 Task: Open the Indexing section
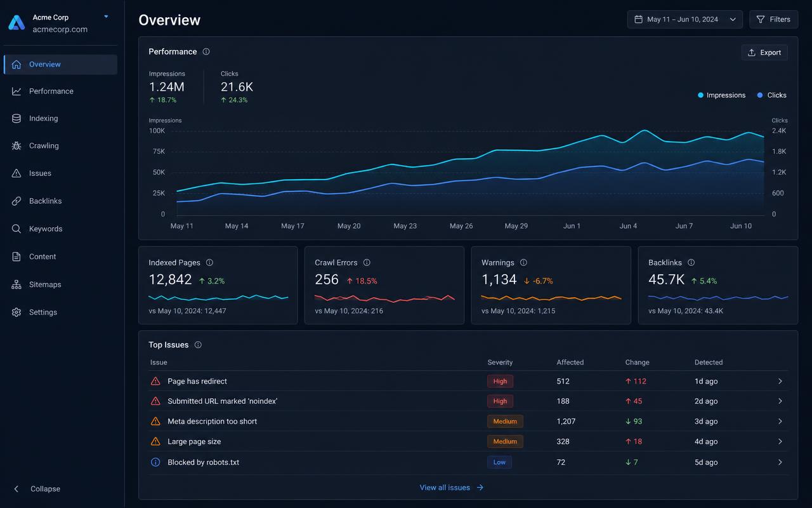pos(60,119)
